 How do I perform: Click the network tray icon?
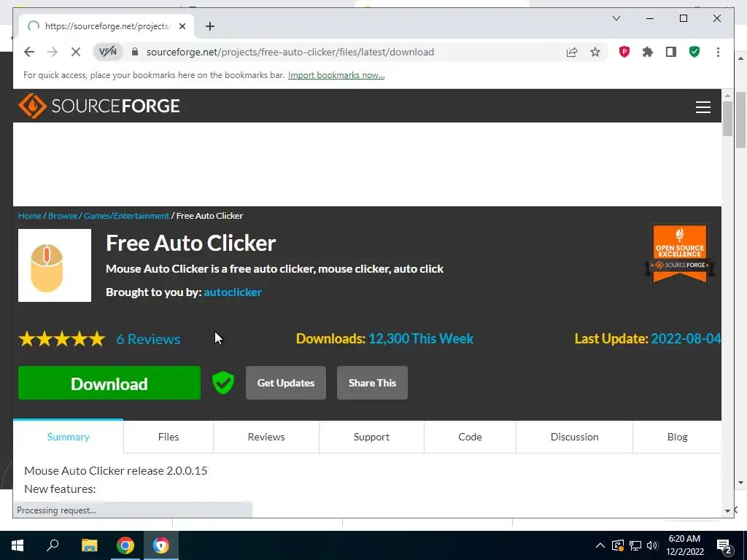[x=635, y=545]
